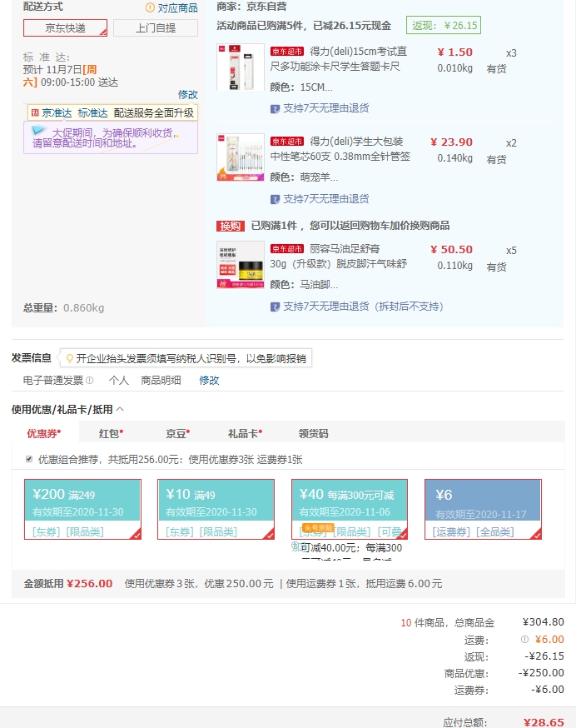Click the ruler price ¥1.50
576x728 pixels.
(x=454, y=52)
